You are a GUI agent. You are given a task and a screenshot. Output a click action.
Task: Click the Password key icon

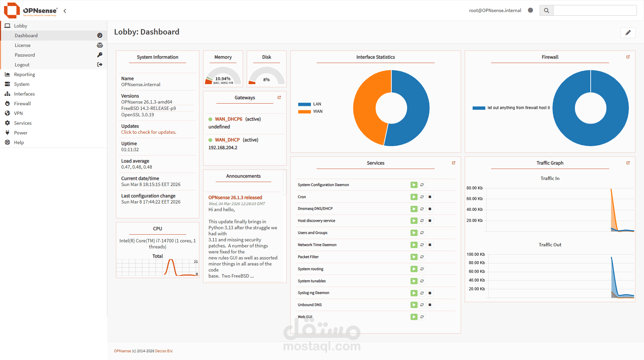click(x=100, y=55)
